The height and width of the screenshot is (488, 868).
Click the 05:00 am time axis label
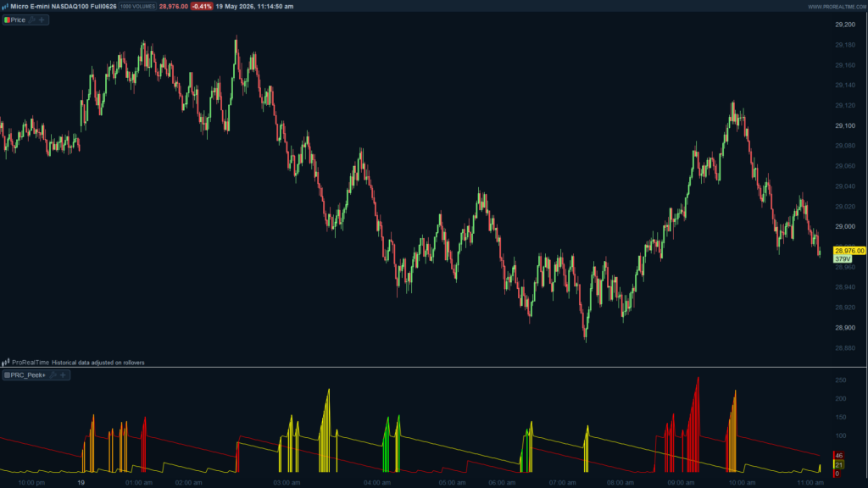(452, 482)
